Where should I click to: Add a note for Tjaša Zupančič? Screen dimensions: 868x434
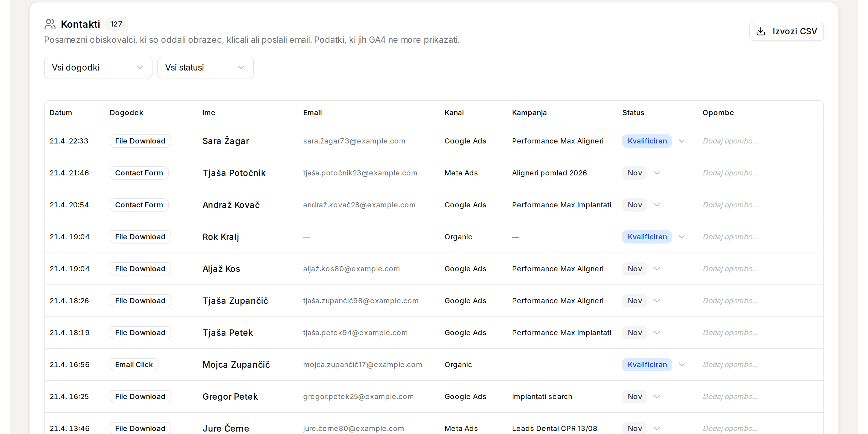pos(730,301)
